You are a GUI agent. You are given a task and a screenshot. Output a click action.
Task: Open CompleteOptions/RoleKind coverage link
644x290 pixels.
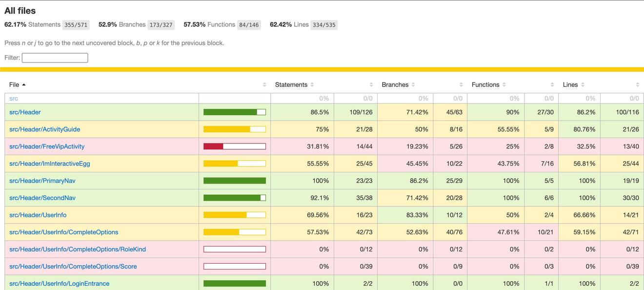(x=77, y=249)
